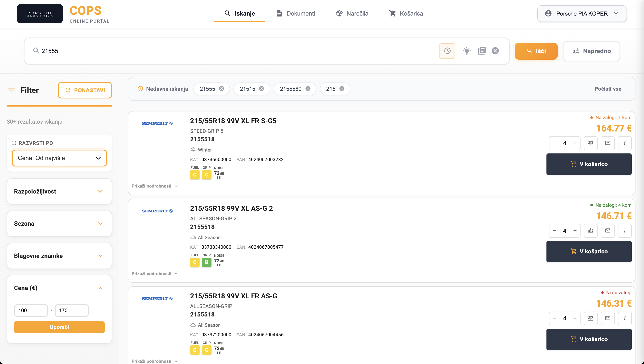This screenshot has width=644, height=364.
Task: Click the yellow GRIP C label on FR AS-G
Action: tap(207, 350)
